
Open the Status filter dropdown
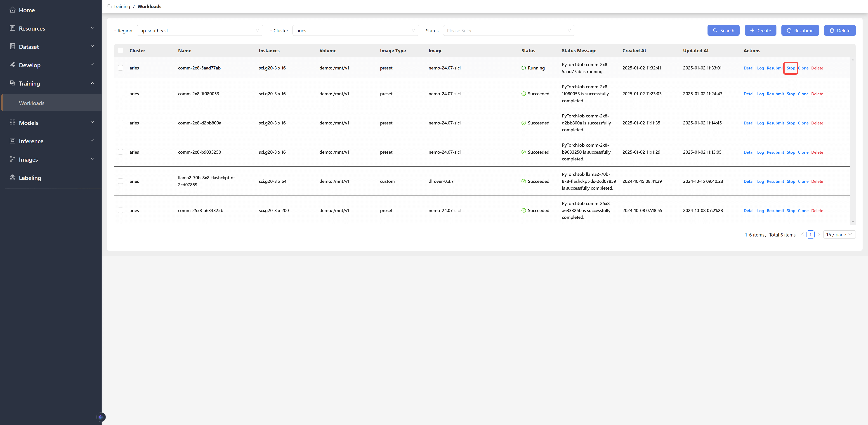point(509,30)
